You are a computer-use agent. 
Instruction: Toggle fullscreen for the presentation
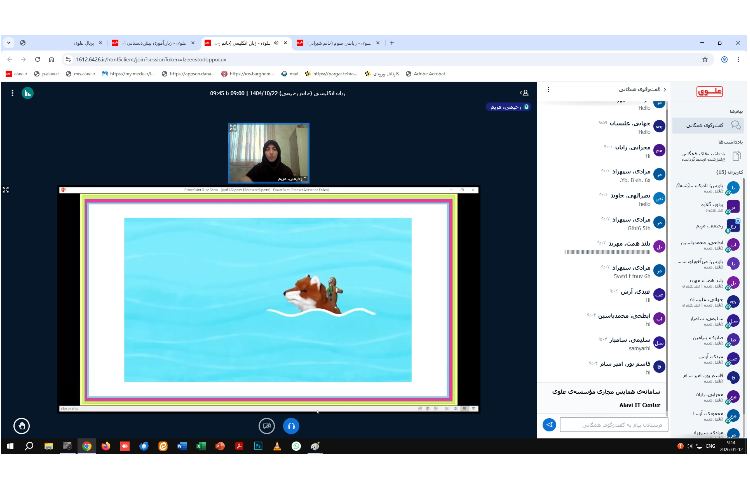(x=6, y=189)
